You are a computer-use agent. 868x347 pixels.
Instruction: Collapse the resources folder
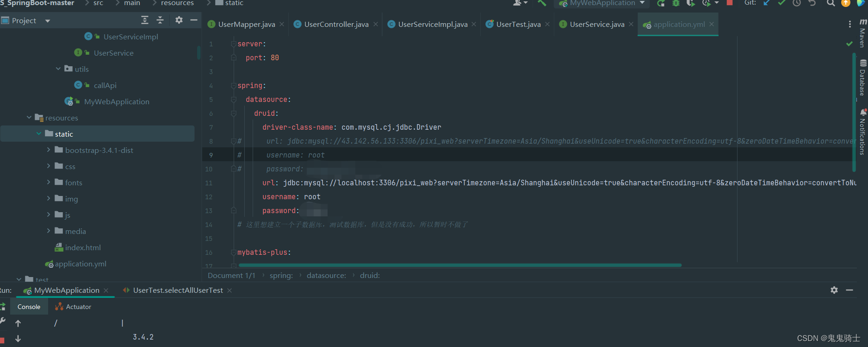coord(29,117)
